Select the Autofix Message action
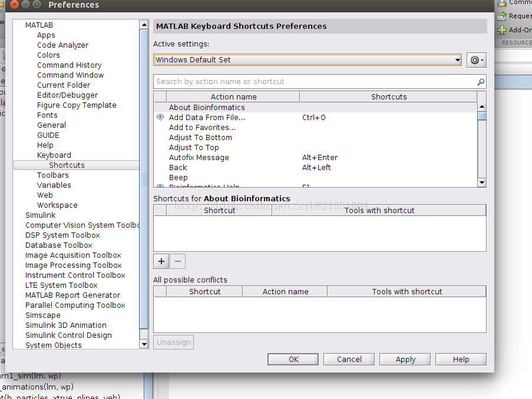532x399 pixels. coord(316,157)
